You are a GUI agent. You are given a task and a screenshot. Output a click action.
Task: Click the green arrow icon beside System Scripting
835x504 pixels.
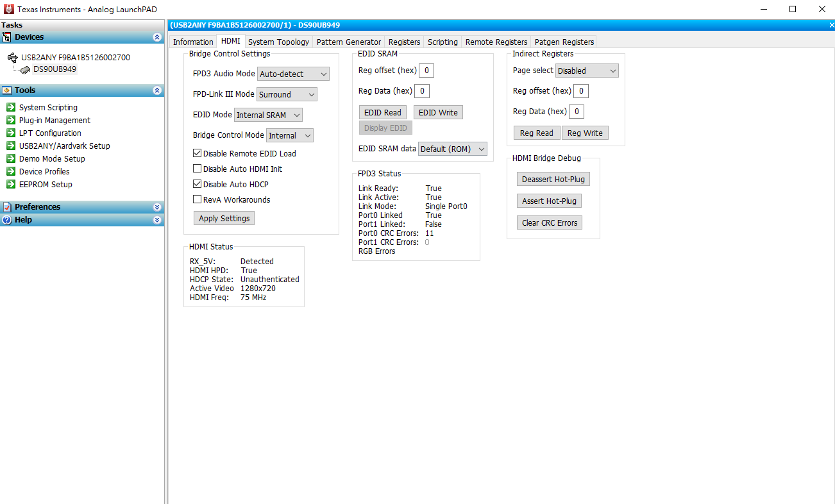11,107
